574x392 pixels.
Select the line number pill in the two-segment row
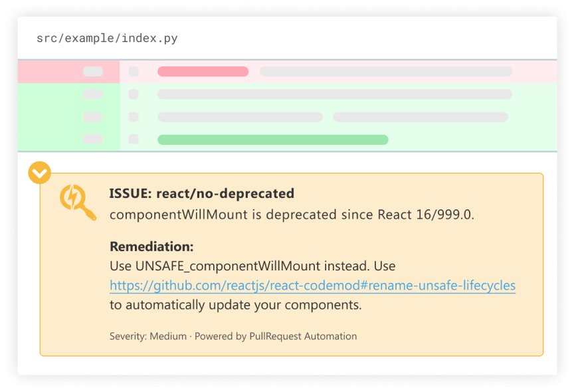point(93,117)
